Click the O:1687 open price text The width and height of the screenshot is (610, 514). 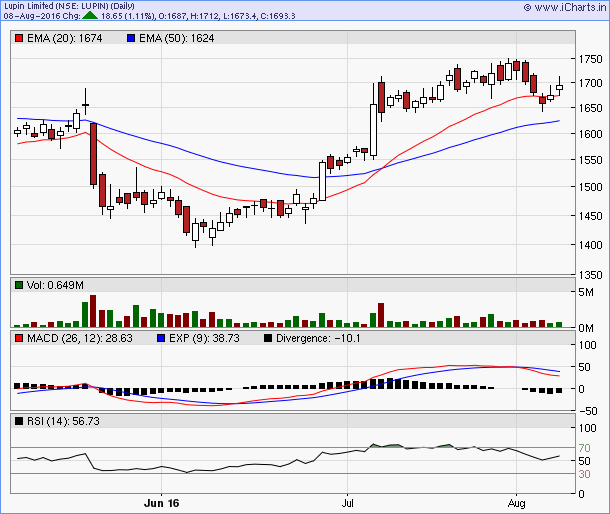(x=172, y=16)
